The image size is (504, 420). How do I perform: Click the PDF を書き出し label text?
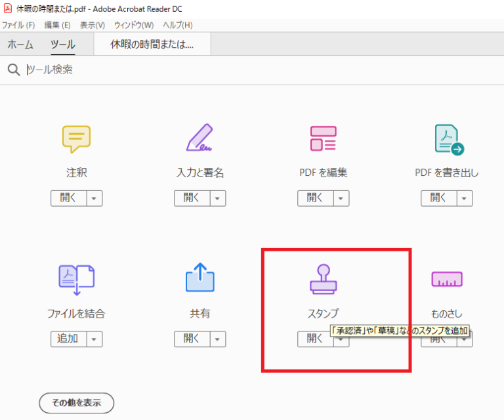(x=447, y=173)
